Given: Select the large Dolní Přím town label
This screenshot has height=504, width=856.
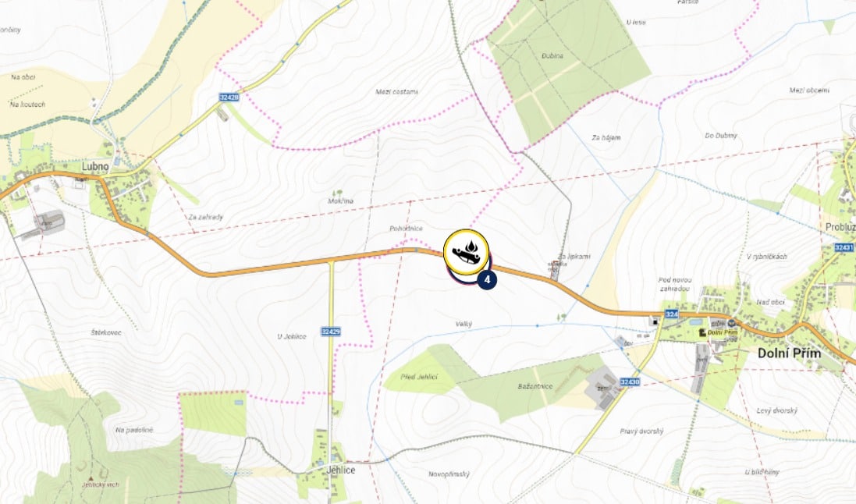Looking at the screenshot, I should pos(789,353).
